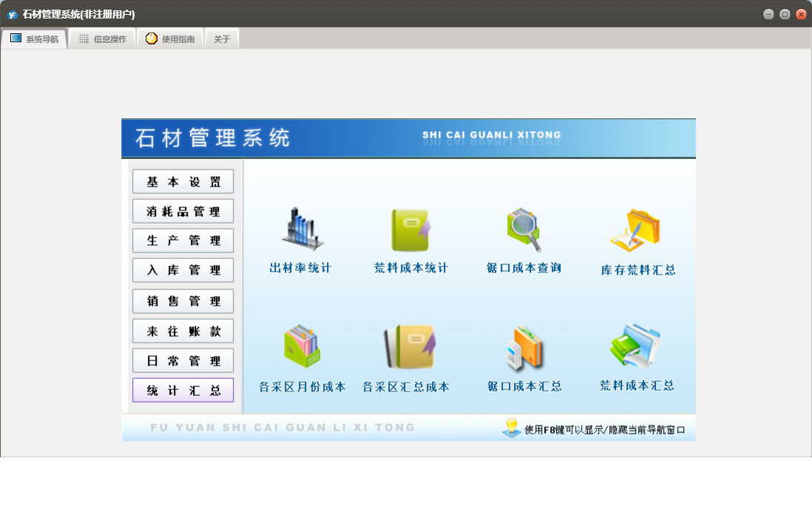Click the 各采区月份成本 label
Screen dimensions: 812x532
[302, 387]
